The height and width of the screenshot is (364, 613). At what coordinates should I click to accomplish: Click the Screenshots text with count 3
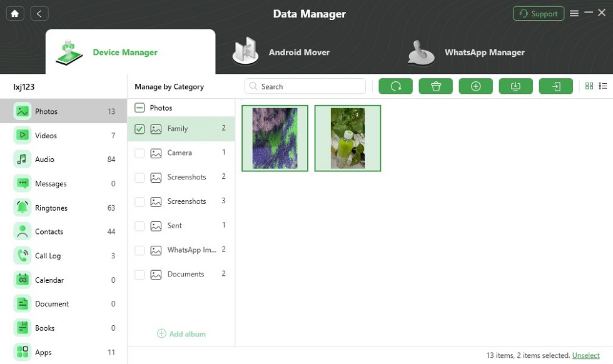186,201
